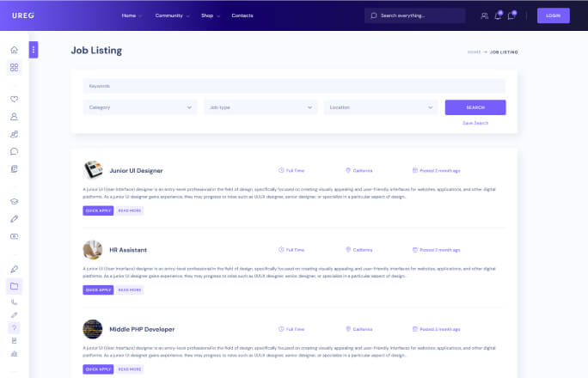588x378 pixels.
Task: Focus the Keywords input field
Action: click(294, 86)
